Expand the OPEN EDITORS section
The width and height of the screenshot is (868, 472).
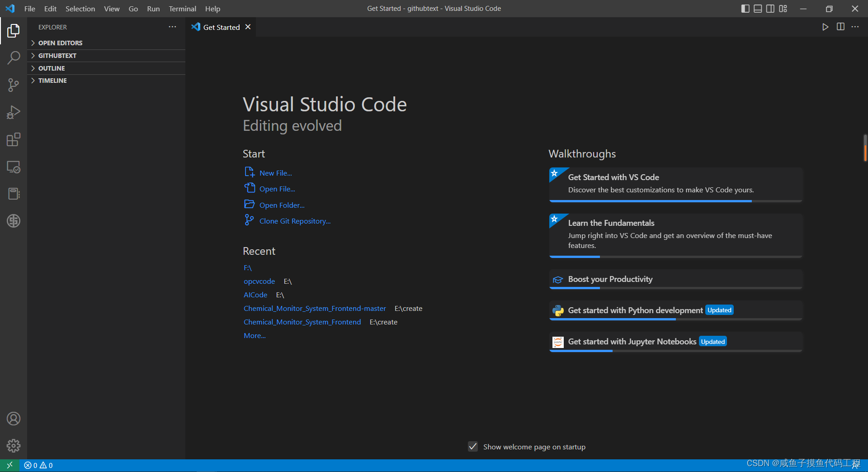coord(106,43)
